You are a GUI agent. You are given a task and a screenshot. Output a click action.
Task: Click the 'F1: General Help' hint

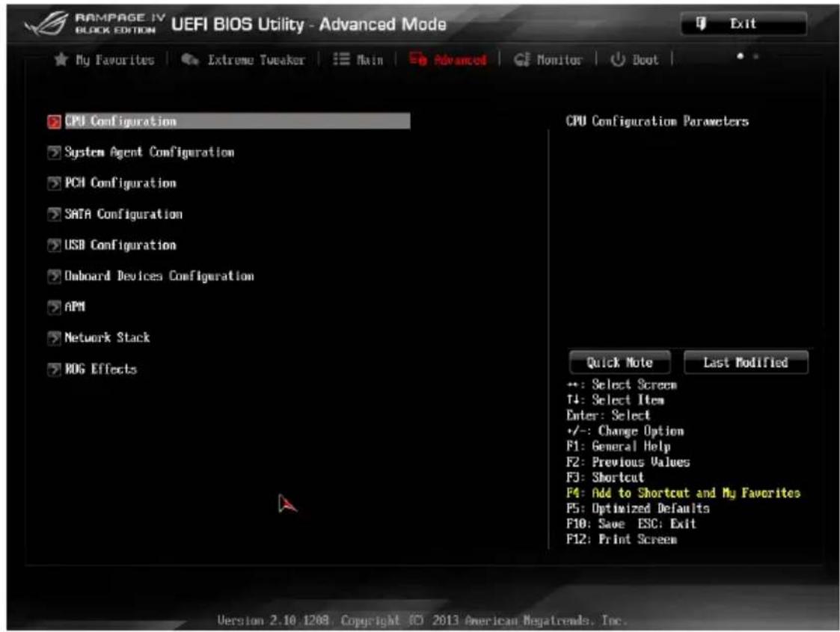coord(618,447)
